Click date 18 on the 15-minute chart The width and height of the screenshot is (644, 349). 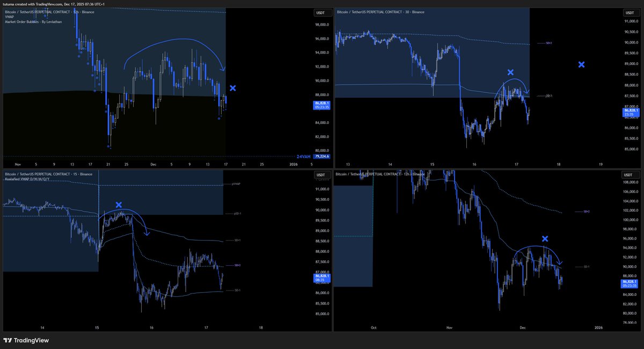tap(261, 327)
